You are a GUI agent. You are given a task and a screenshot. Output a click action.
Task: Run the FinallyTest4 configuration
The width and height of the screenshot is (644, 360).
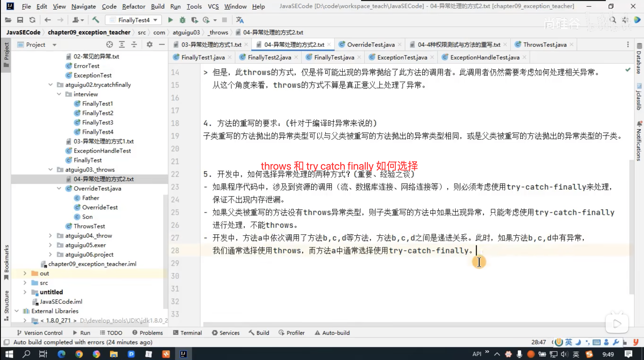170,20
